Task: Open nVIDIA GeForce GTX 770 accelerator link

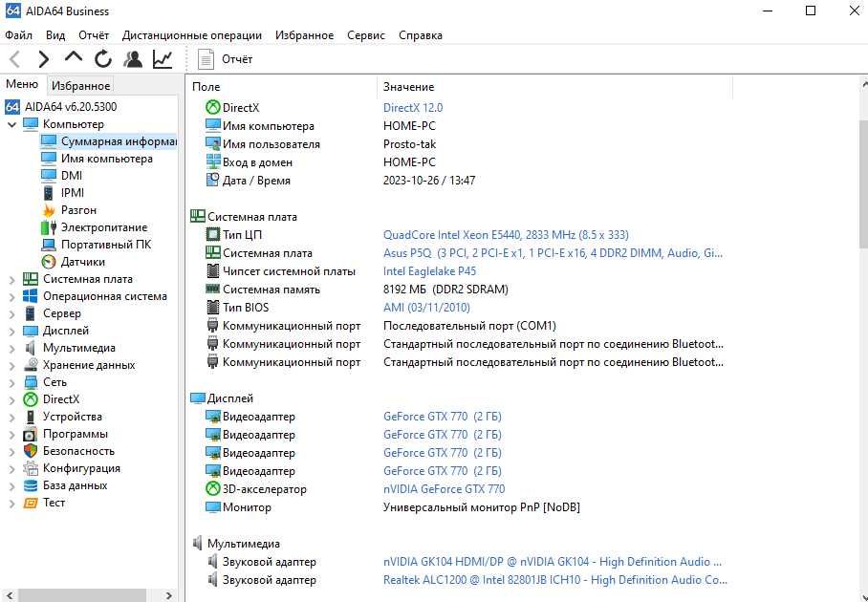Action: [x=444, y=488]
